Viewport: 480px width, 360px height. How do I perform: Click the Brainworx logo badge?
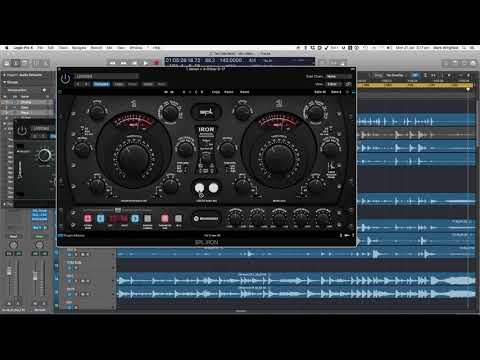tap(206, 218)
